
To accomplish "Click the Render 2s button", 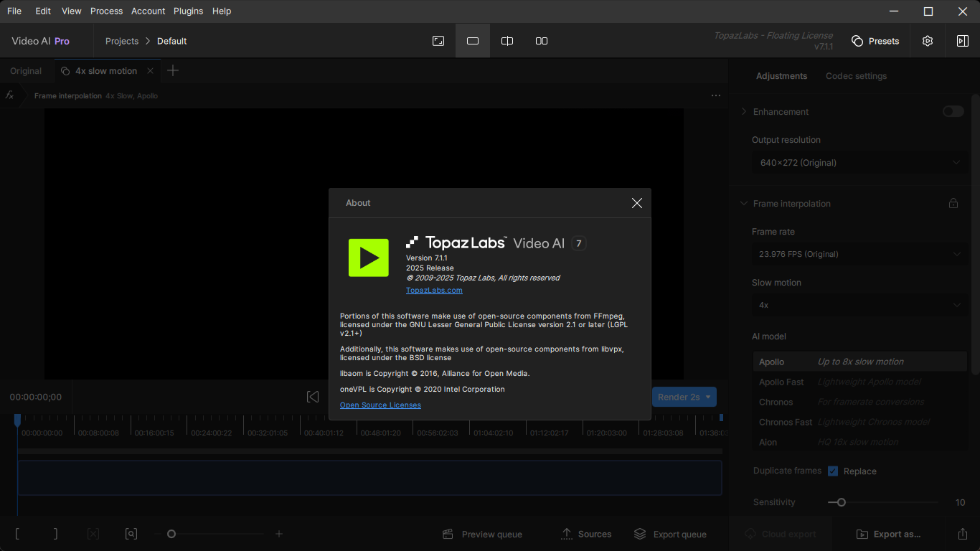I will pyautogui.click(x=679, y=397).
